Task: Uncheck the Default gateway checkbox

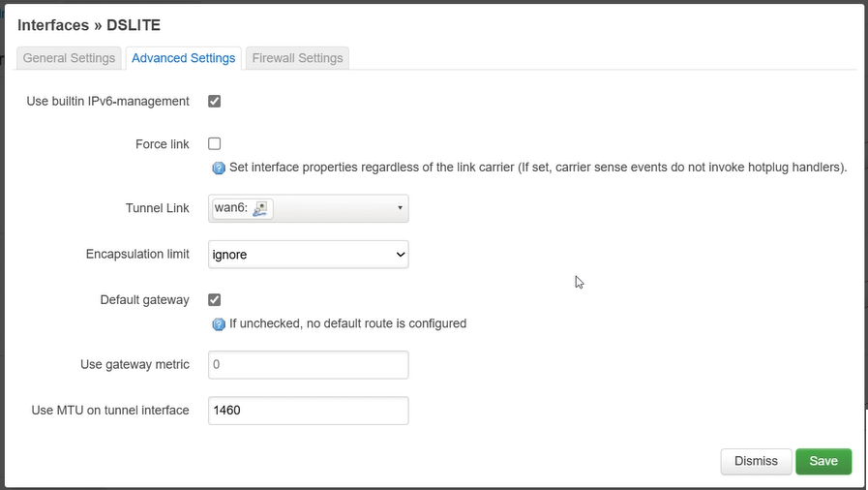Action: coord(215,300)
